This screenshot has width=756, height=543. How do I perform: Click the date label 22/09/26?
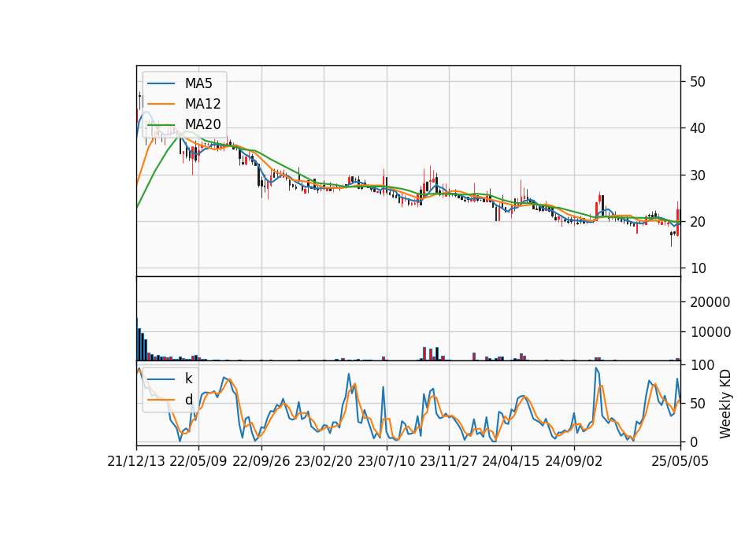click(x=261, y=461)
